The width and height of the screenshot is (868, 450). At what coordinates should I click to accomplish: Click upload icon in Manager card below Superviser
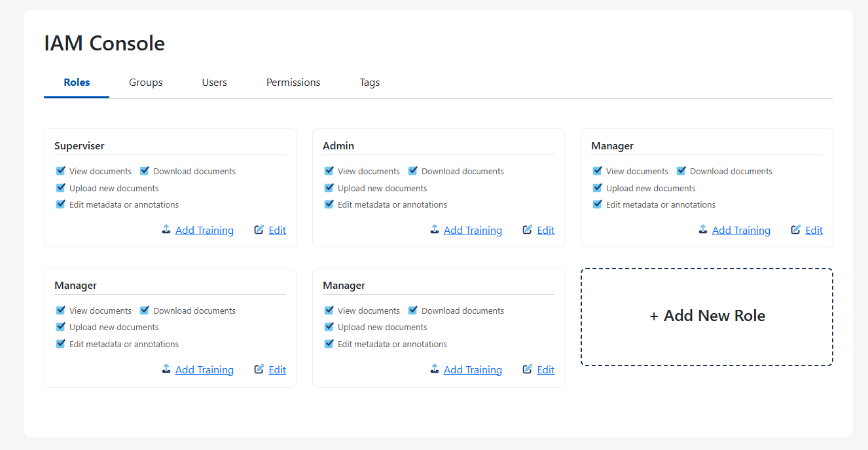click(166, 369)
